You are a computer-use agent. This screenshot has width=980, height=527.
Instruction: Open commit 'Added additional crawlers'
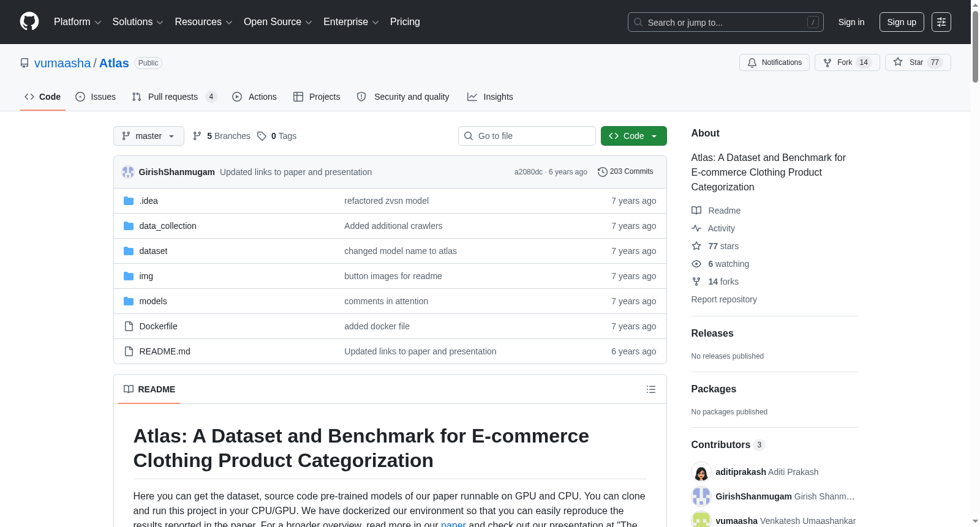393,226
